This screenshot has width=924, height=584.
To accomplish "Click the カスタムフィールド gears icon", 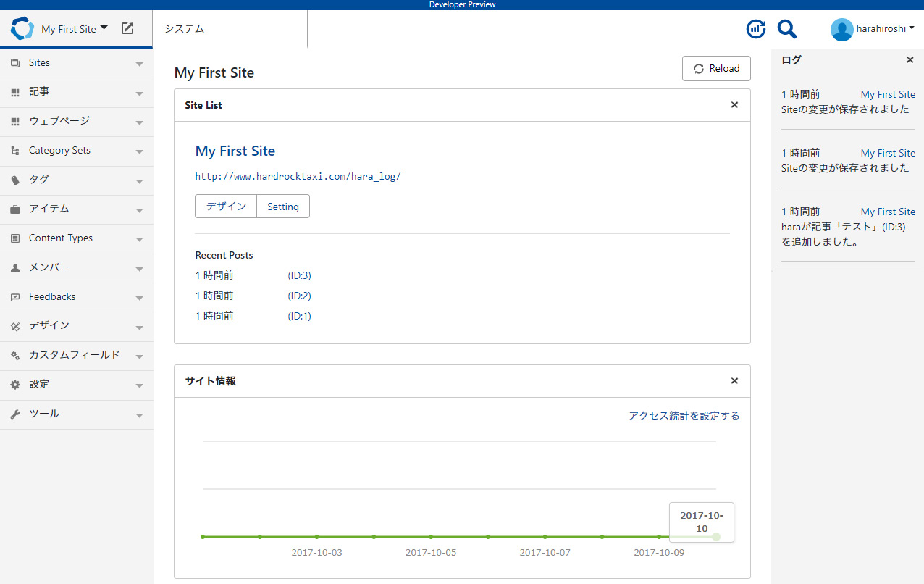I will coord(15,356).
